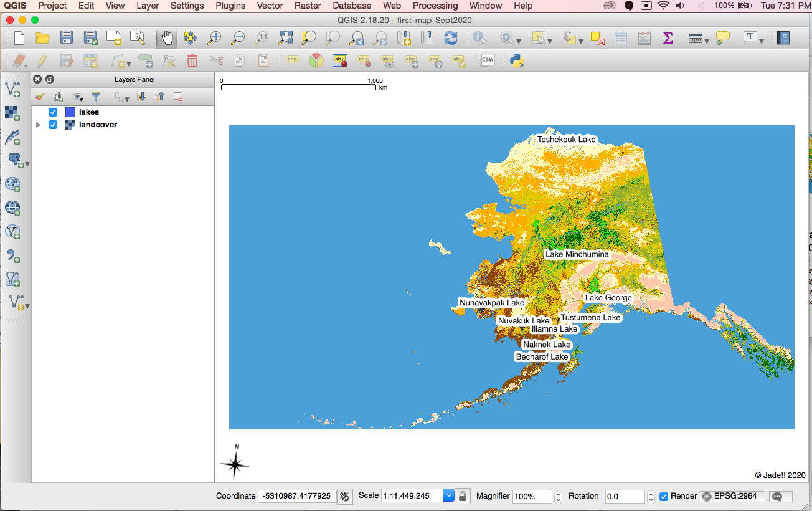This screenshot has width=812, height=511.
Task: Click the Rotation input field
Action: 625,496
